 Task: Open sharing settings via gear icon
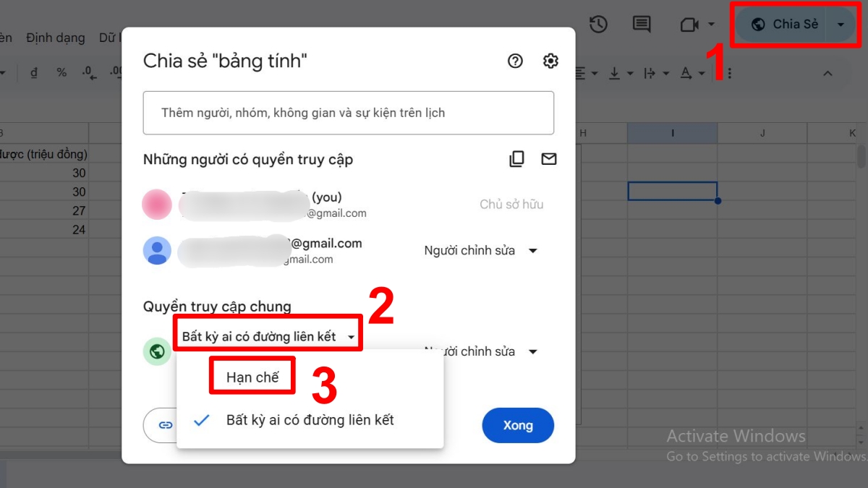click(550, 61)
